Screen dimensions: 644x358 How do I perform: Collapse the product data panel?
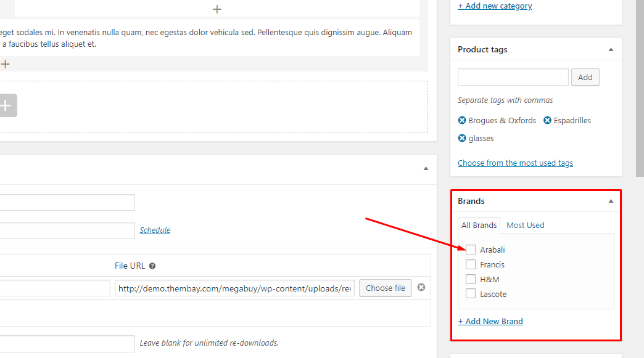click(426, 169)
